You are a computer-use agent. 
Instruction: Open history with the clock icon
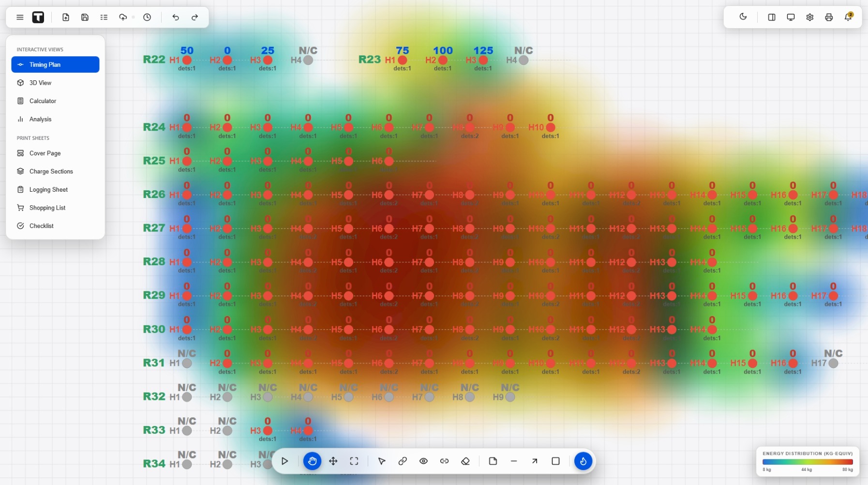coord(147,17)
